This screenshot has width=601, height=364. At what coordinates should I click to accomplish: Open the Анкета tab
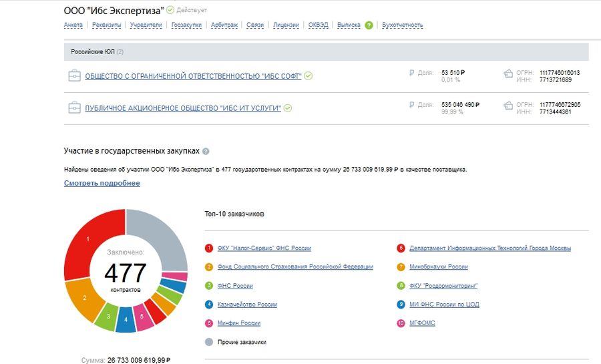click(x=73, y=25)
